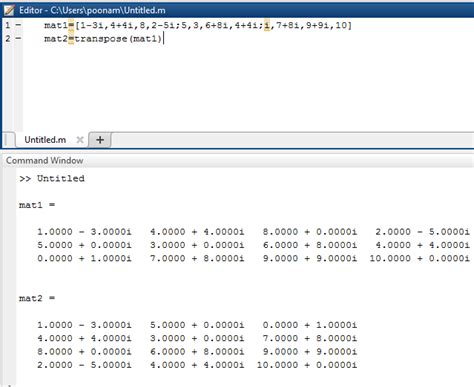Click line number 1 in the editor gutter
The width and height of the screenshot is (474, 387).
(8, 25)
